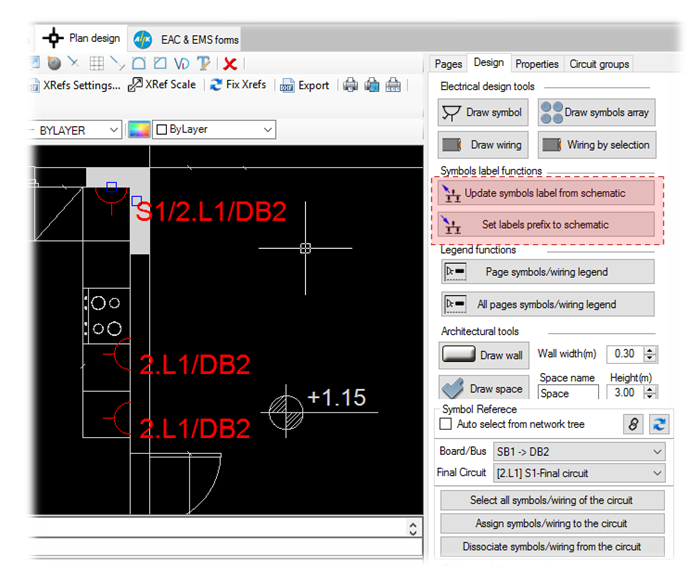The image size is (697, 570).
Task: Click the Draw symbols array button
Action: 597,112
